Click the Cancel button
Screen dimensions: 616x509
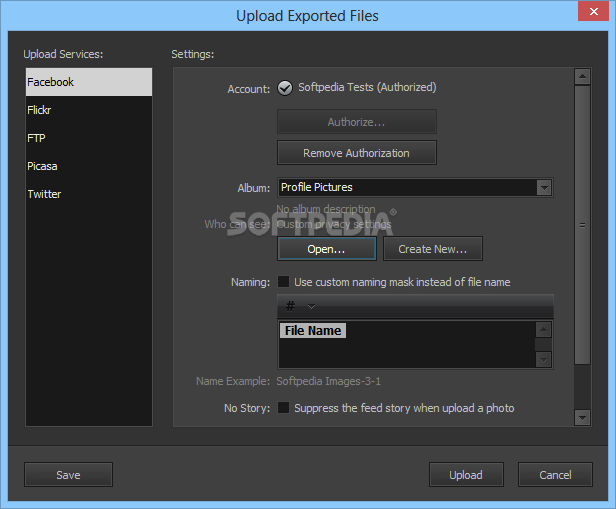(x=555, y=475)
